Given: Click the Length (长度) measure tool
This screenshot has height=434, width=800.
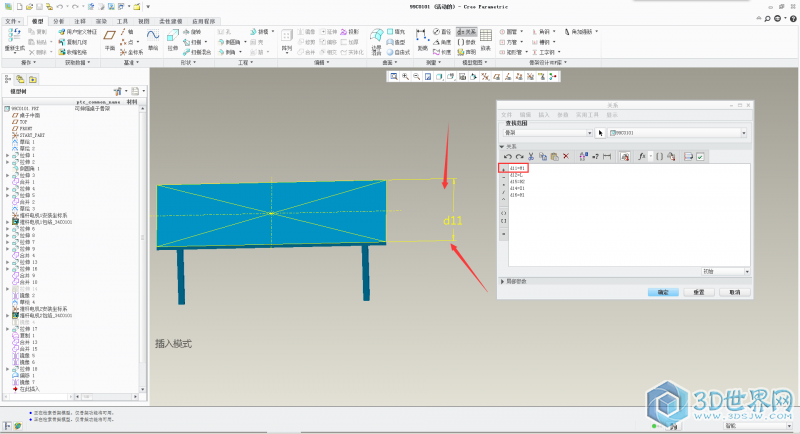Looking at the screenshot, I should click(x=442, y=52).
